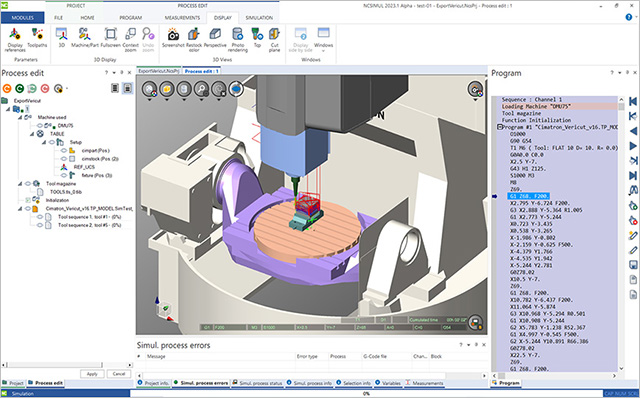Click the simulation progress bar
Image resolution: width=640 pixels, height=398 pixels.
(x=365, y=394)
